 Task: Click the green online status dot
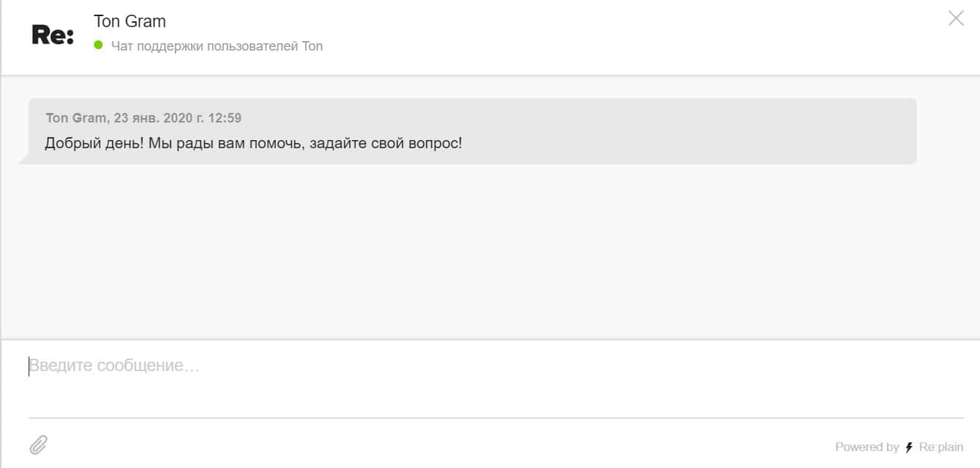click(x=98, y=45)
